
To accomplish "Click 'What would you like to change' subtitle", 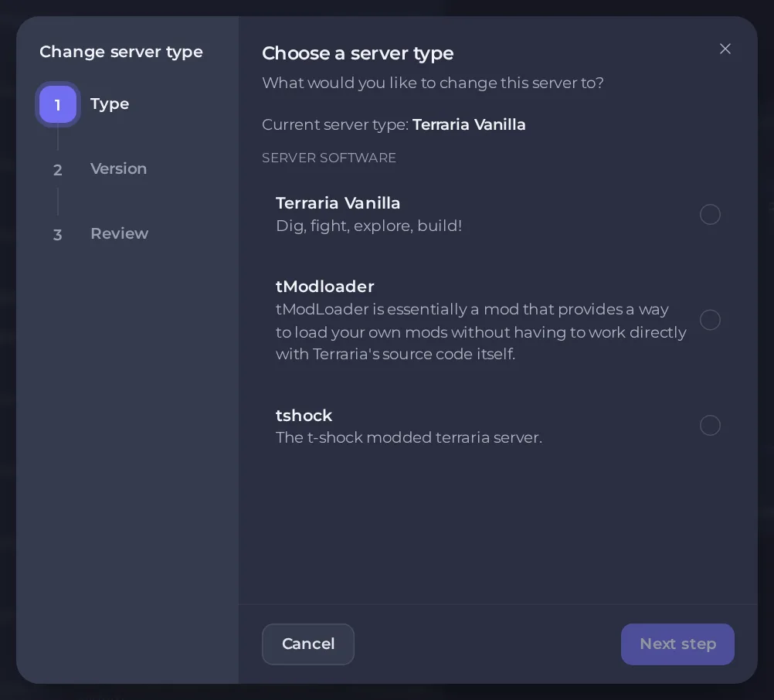I will tap(433, 83).
